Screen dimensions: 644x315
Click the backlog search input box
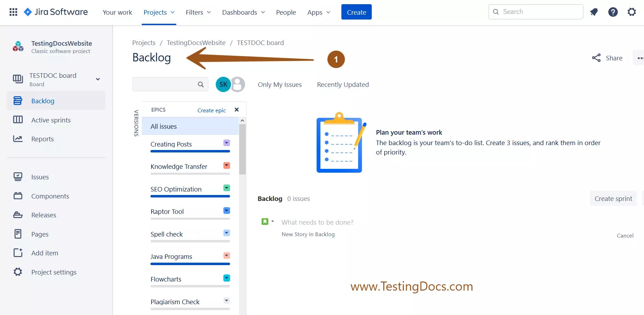(170, 84)
